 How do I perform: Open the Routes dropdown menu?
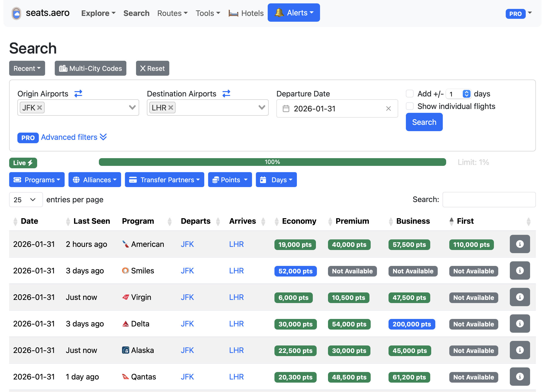click(x=172, y=13)
